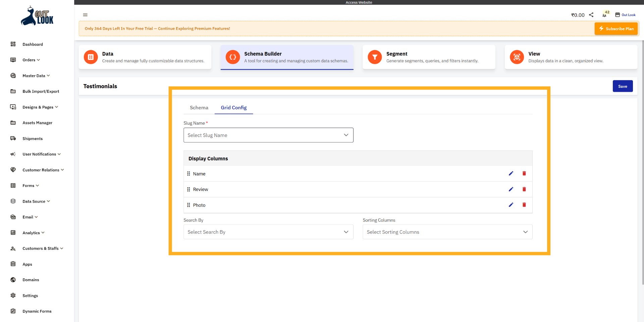Delete the Review column using trash icon

point(524,189)
